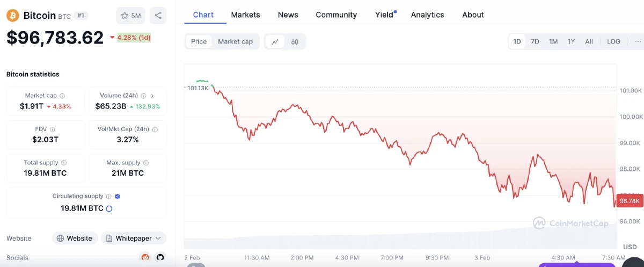Image resolution: width=644 pixels, height=267 pixels.
Task: Click the share icon next to Bitcoin title
Action: coord(158,16)
